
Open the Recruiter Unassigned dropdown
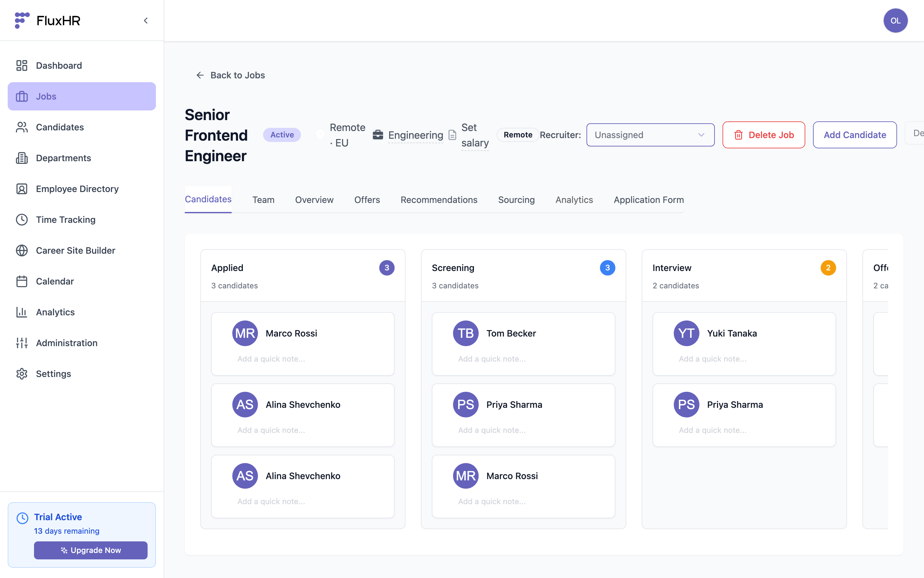(x=650, y=135)
